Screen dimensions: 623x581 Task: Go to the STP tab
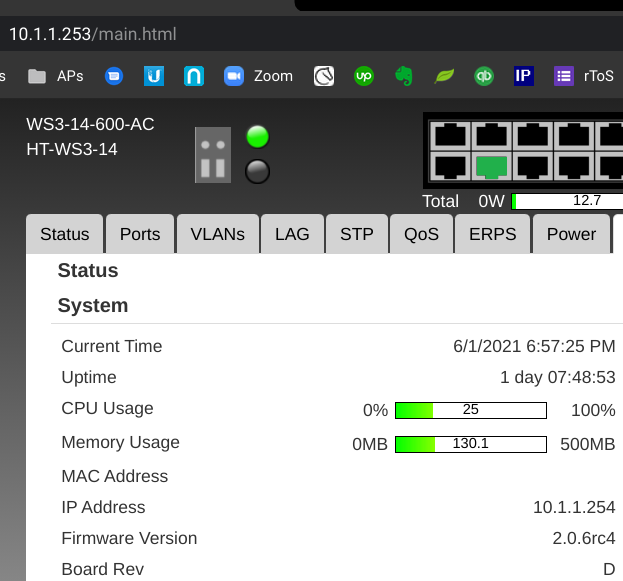[356, 234]
